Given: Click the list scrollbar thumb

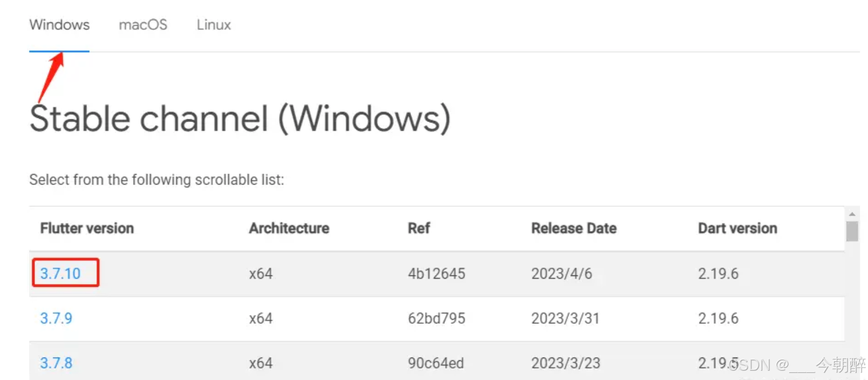Looking at the screenshot, I should pos(852,231).
